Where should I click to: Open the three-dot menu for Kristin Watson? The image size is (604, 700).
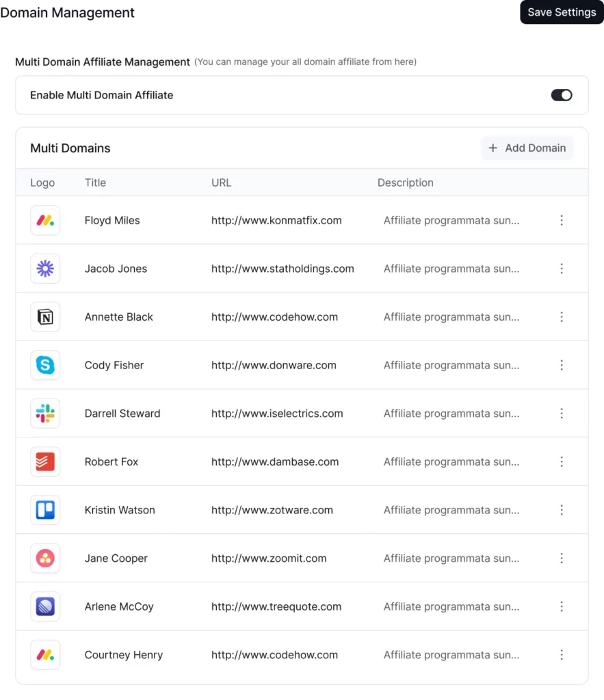(562, 510)
